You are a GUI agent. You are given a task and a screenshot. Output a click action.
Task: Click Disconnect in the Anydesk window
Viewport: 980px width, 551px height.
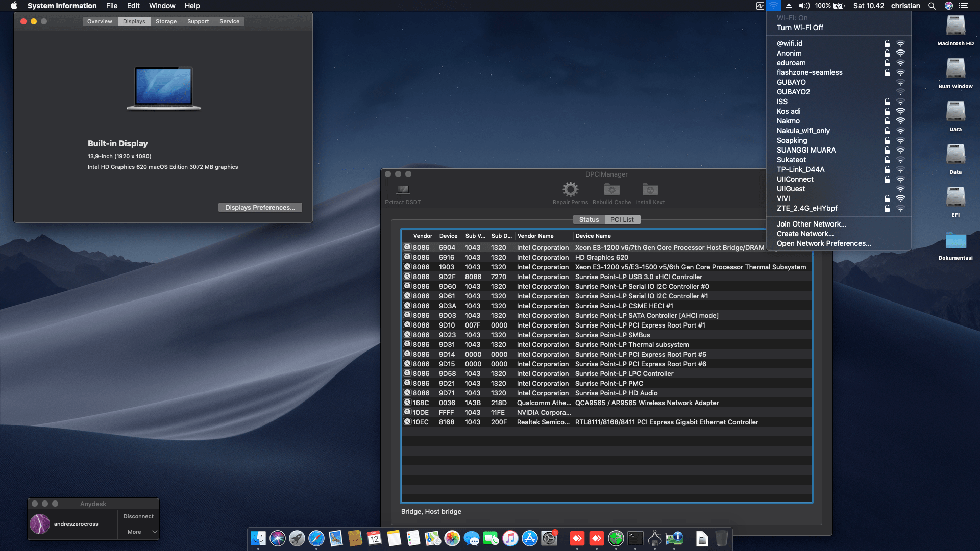138,516
